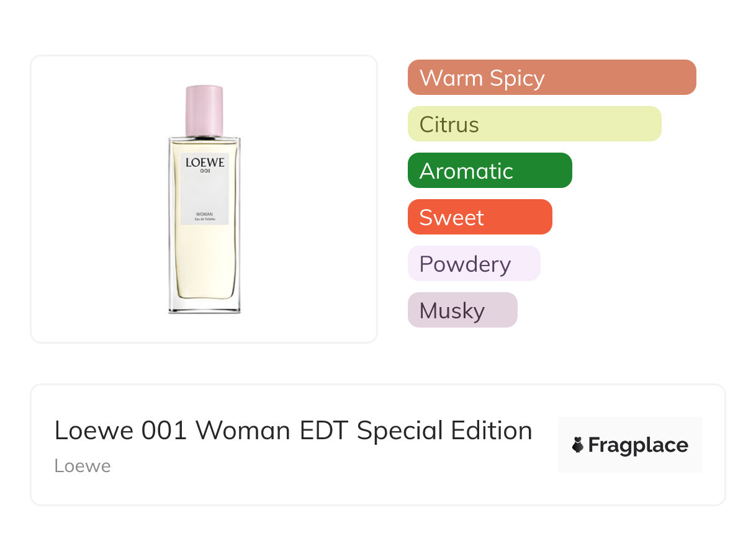
Task: Click the Fragplace perfume bottle logo icon
Action: [x=578, y=445]
